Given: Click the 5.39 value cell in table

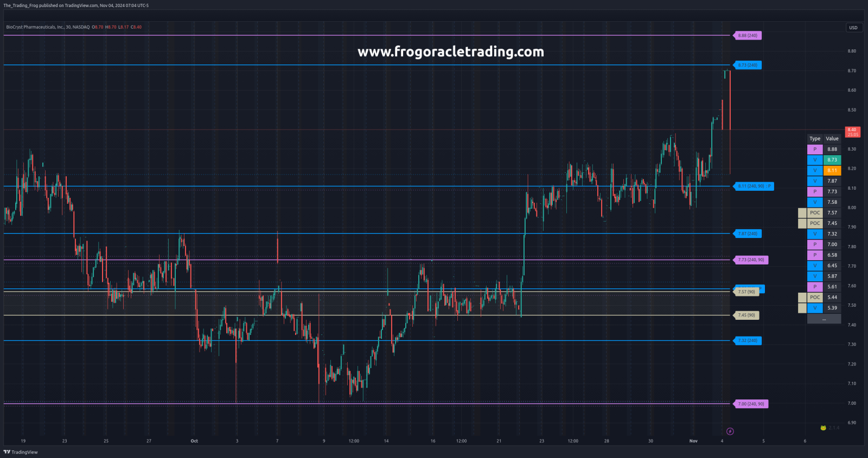Looking at the screenshot, I should (832, 308).
